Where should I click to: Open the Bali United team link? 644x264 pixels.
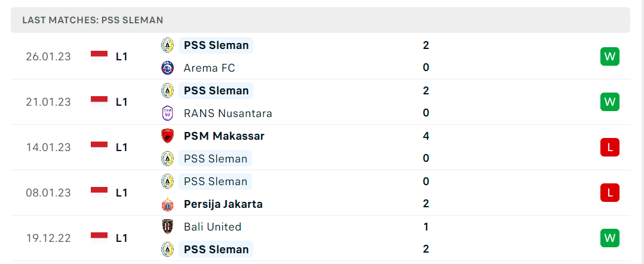(x=212, y=226)
